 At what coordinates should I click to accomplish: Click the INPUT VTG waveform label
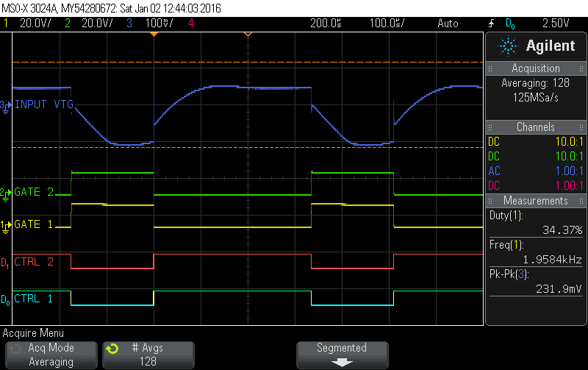[44, 104]
